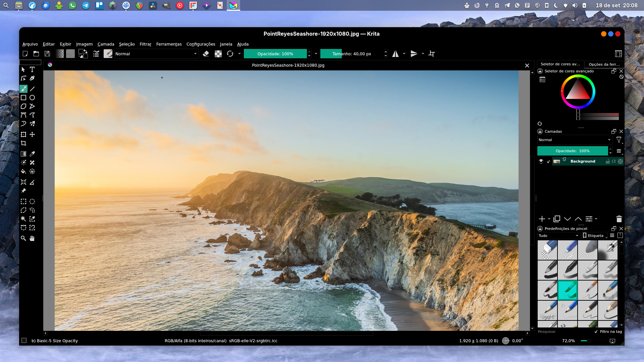Hide the Background layer
The width and height of the screenshot is (644, 362).
pyautogui.click(x=541, y=161)
